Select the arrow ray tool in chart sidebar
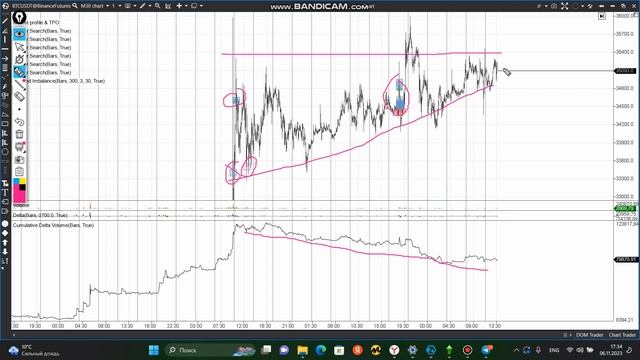The width and height of the screenshot is (640, 360). coord(5,58)
